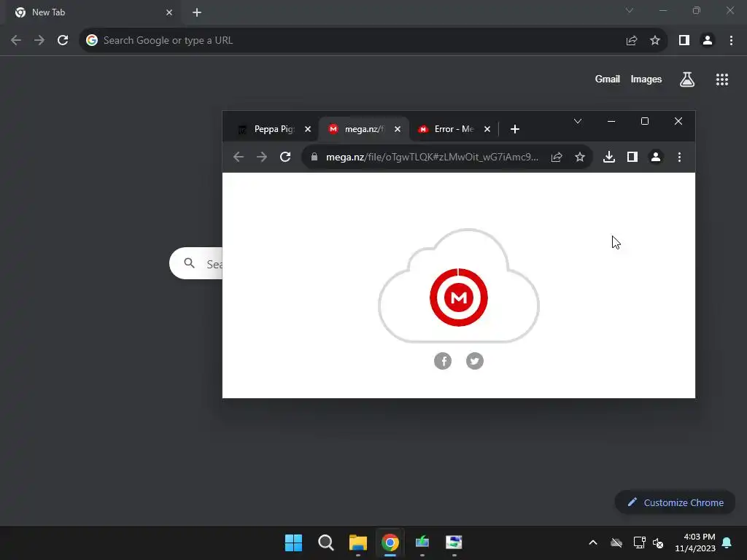The width and height of the screenshot is (747, 560).
Task: Open Windows taskbar Search
Action: pos(326,542)
